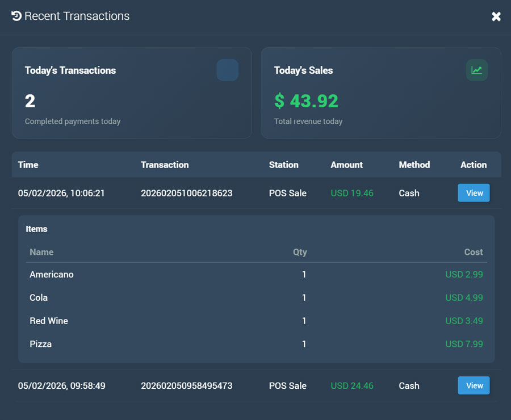This screenshot has height=420, width=511.
Task: Click the history icon beside Recent Transactions
Action: pos(16,16)
